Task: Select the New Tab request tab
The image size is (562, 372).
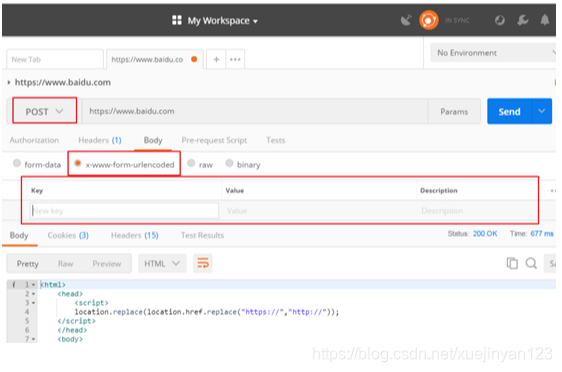Action: tap(55, 59)
